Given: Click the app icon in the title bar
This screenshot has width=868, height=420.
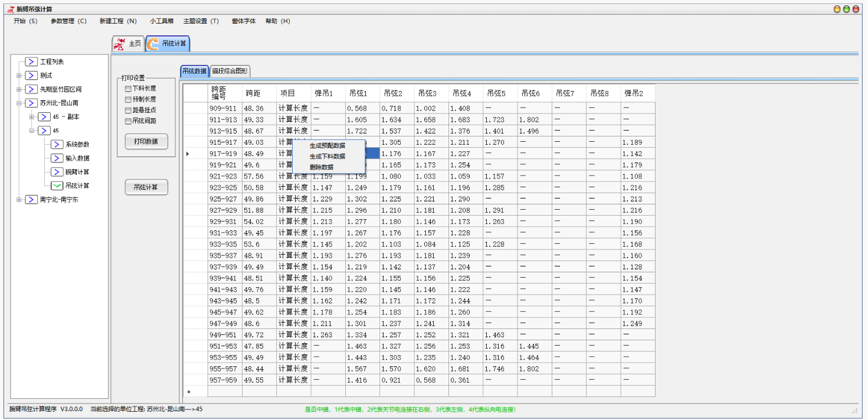Looking at the screenshot, I should [x=10, y=9].
